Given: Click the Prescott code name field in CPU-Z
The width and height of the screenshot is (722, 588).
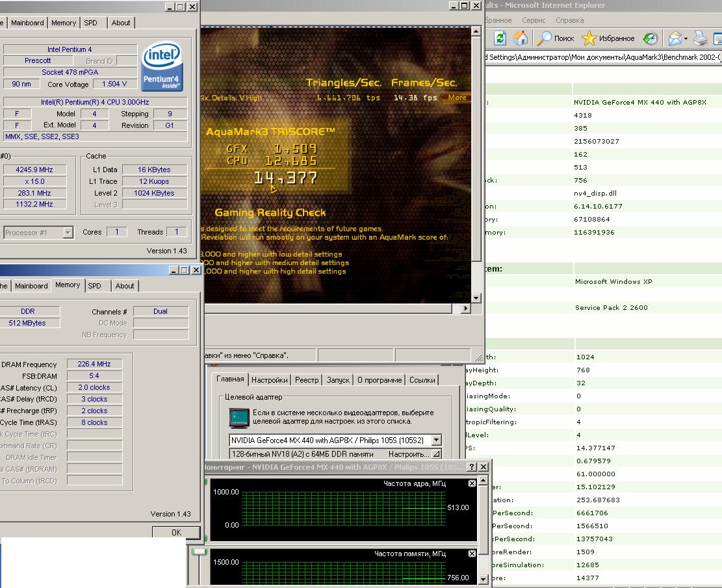Looking at the screenshot, I should coord(38,60).
